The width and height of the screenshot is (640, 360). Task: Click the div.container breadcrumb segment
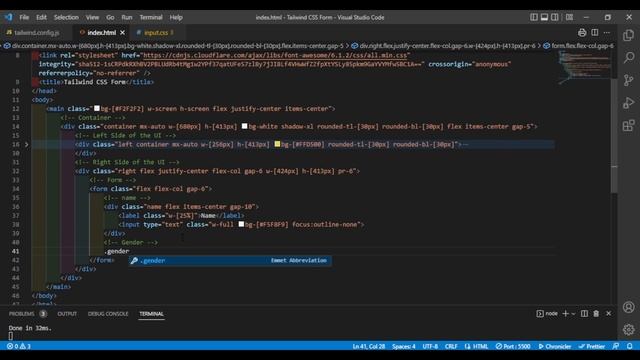[x=173, y=46]
